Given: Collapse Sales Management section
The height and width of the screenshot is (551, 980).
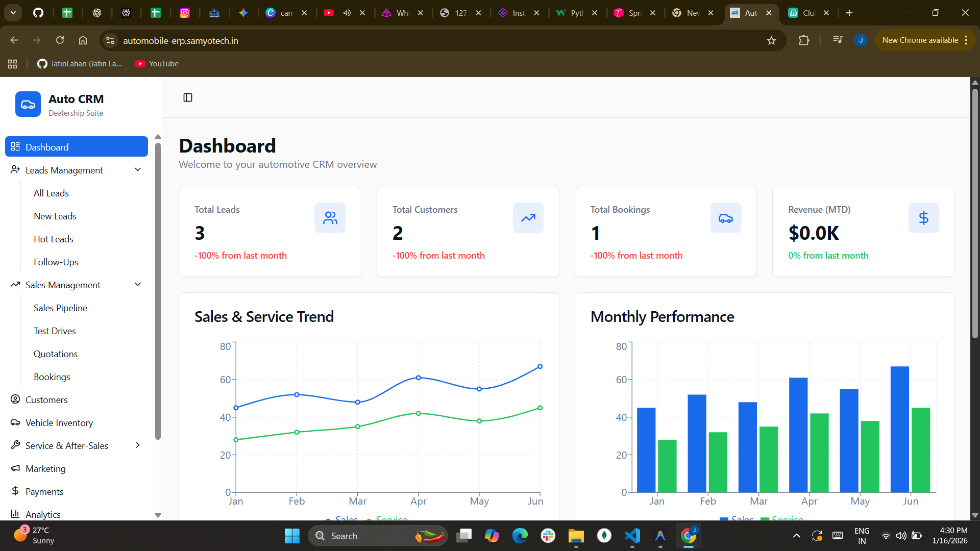Looking at the screenshot, I should click(138, 285).
